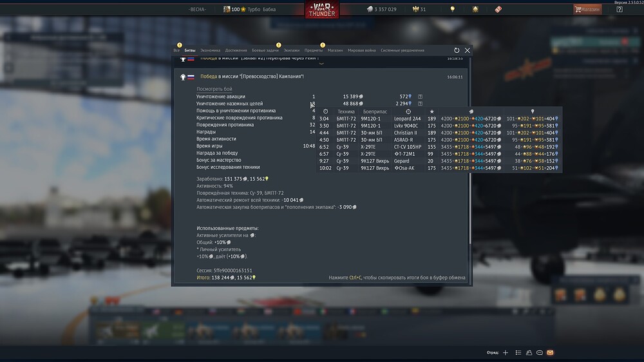
Task: Open the Достижения tab
Action: (236, 50)
